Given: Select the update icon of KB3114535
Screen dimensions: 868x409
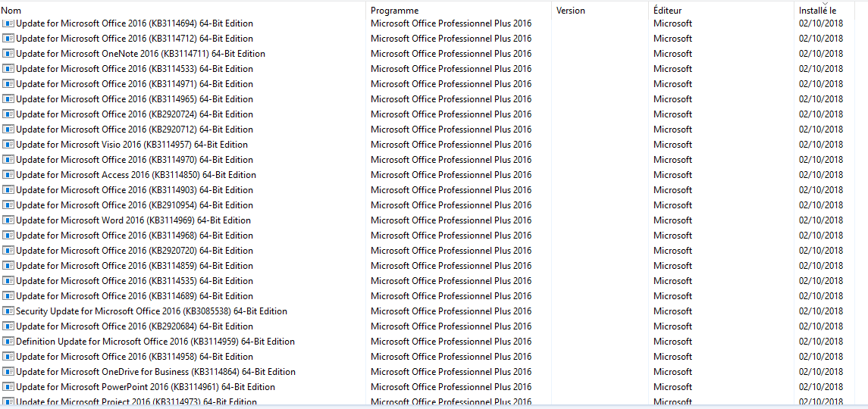Looking at the screenshot, I should coord(8,280).
